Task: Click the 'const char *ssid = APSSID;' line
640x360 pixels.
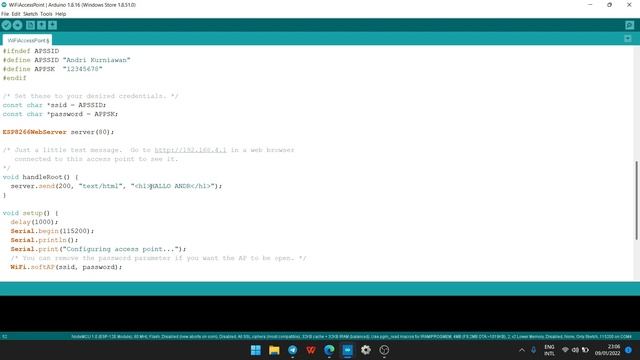Action: click(x=54, y=105)
